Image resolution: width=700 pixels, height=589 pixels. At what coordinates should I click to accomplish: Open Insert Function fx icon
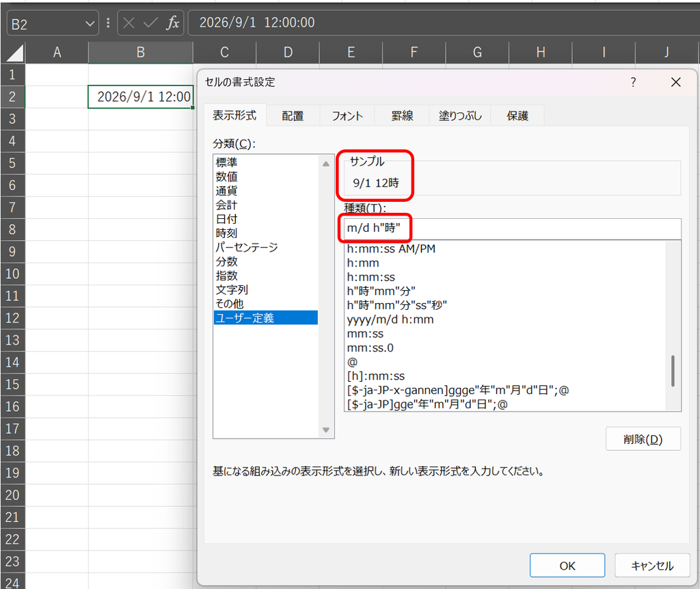[x=172, y=23]
